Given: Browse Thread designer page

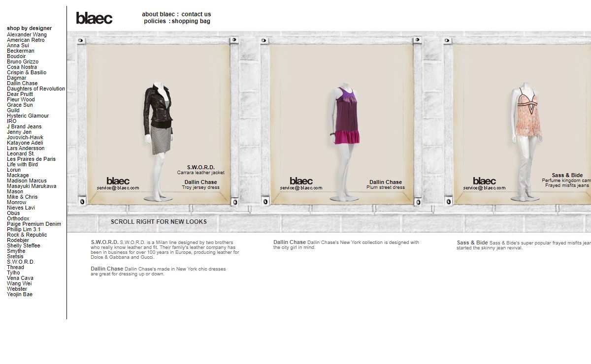Looking at the screenshot, I should pyautogui.click(x=15, y=267).
